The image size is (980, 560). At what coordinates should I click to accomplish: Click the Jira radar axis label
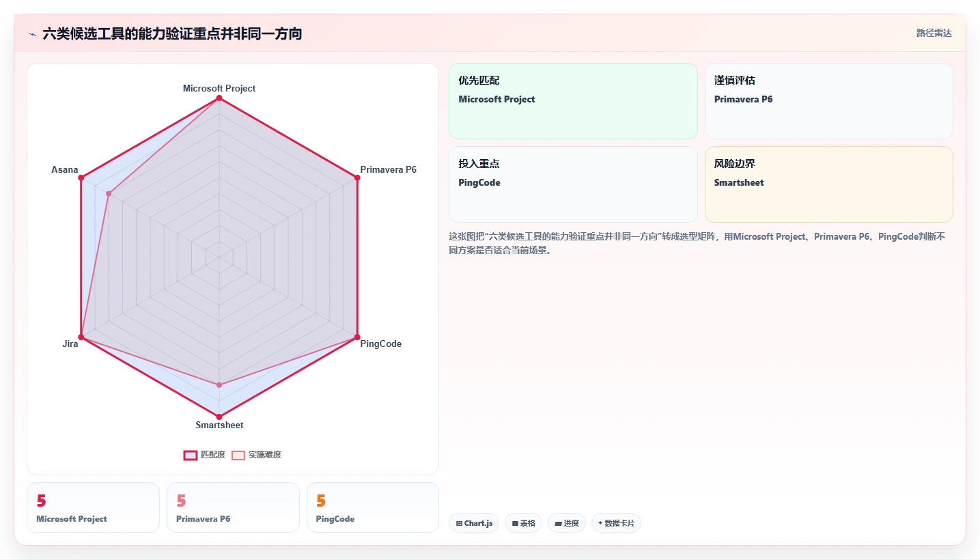(70, 344)
